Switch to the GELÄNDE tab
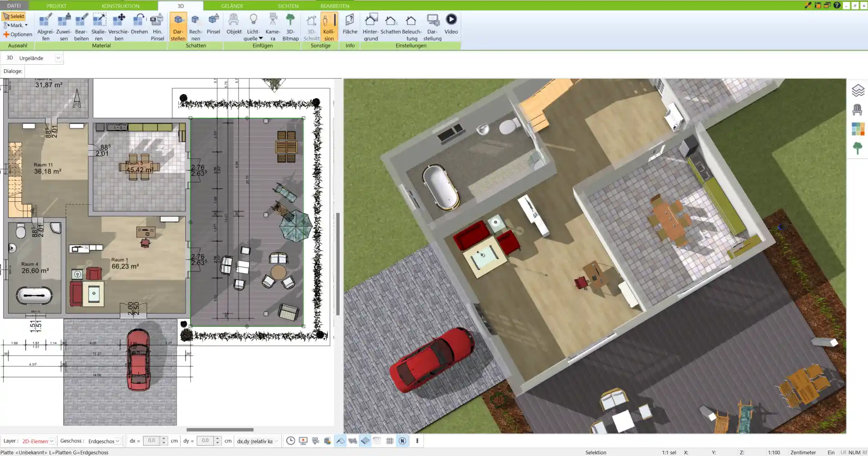The height and width of the screenshot is (456, 868). 232,6
